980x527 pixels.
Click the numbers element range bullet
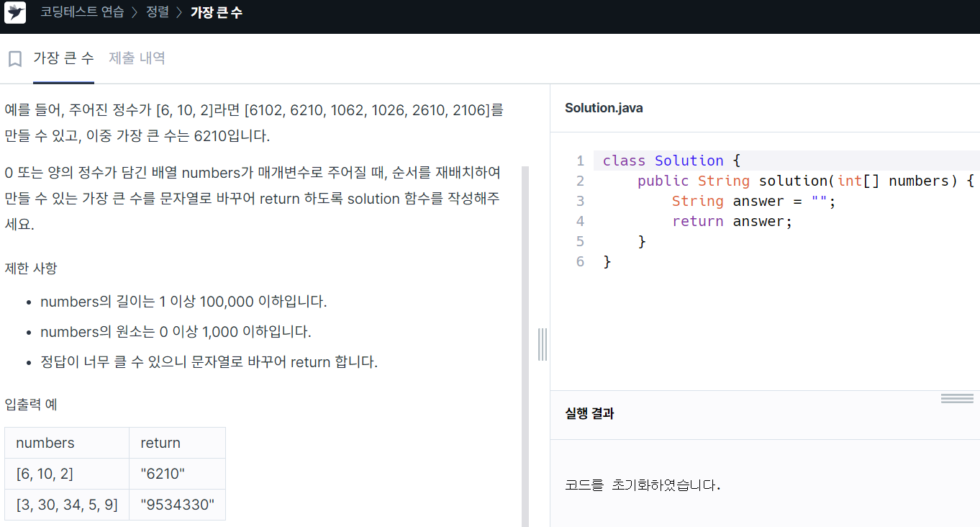click(176, 332)
